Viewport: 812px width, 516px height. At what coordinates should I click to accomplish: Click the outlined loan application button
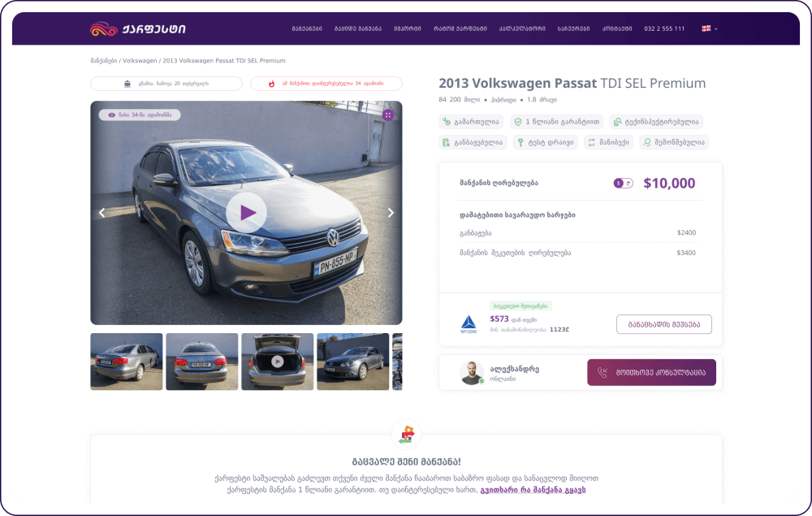tap(663, 324)
